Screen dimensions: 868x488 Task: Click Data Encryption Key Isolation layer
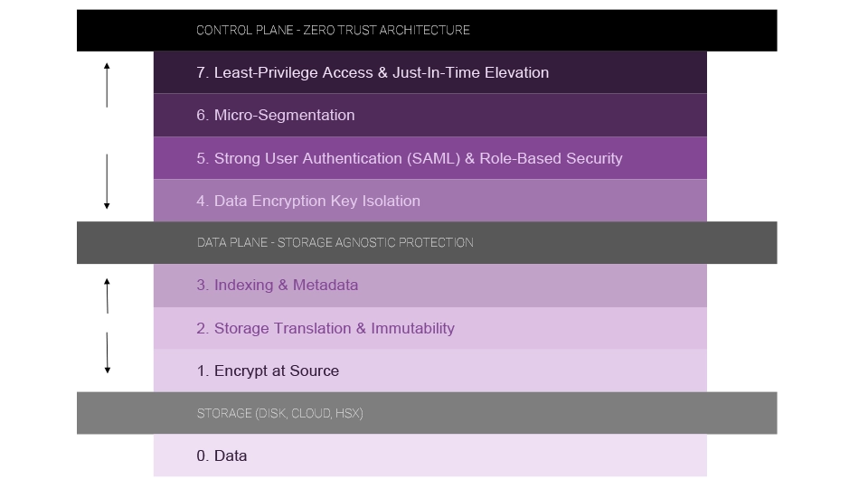pyautogui.click(x=429, y=201)
